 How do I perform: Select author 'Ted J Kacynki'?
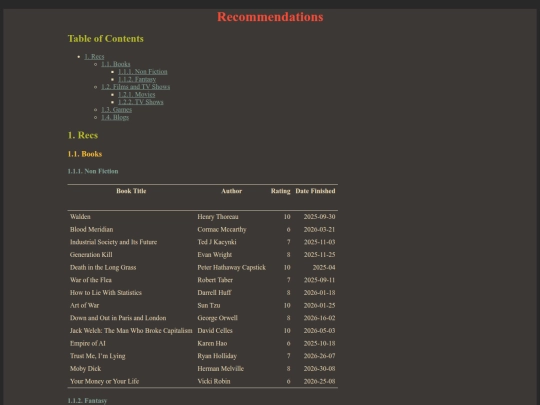[x=217, y=242]
